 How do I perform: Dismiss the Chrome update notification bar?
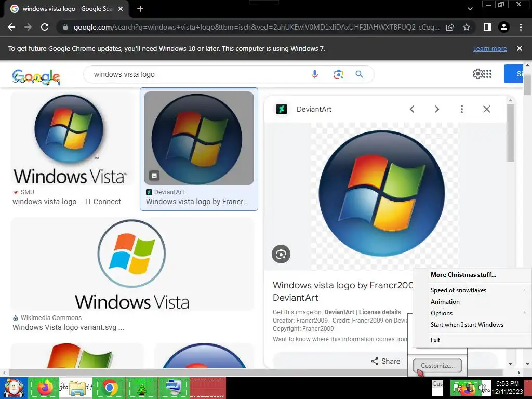(519, 48)
